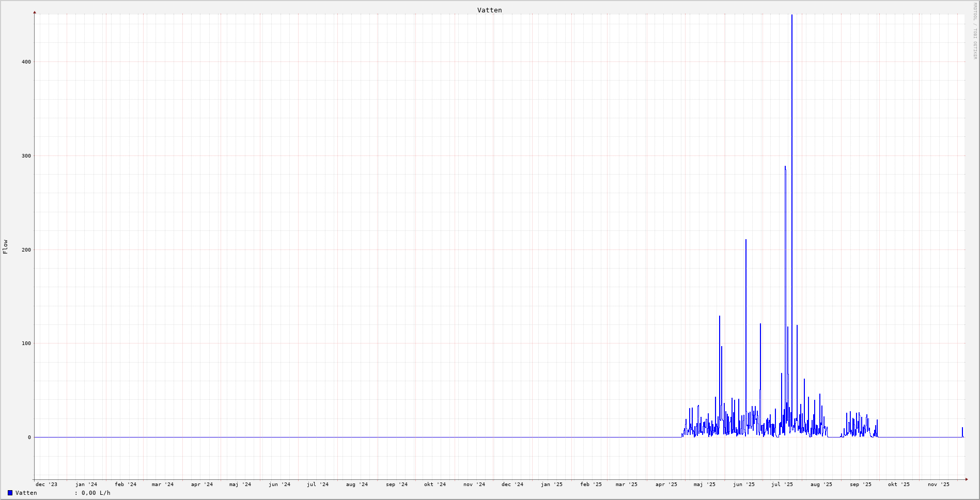Click the 0,00 L/h legend value
This screenshot has width=980, height=500.
point(96,493)
